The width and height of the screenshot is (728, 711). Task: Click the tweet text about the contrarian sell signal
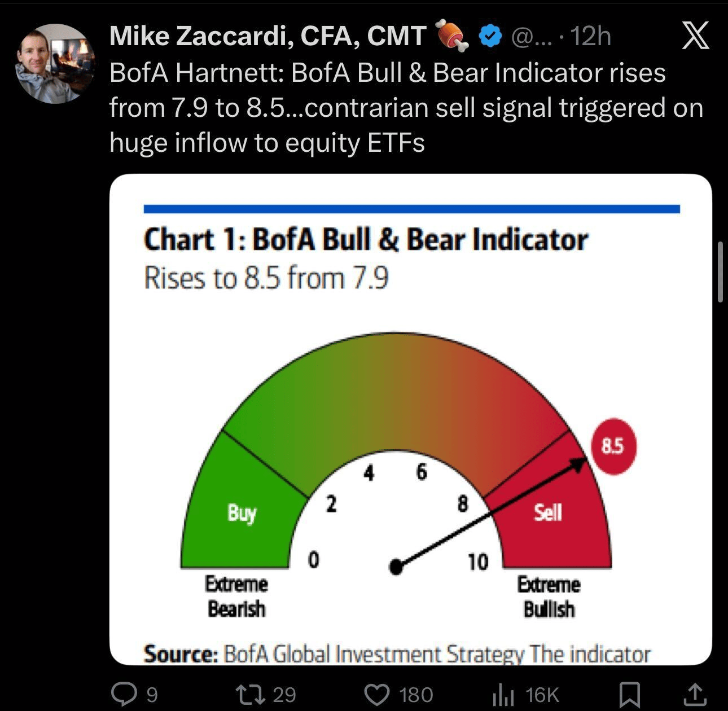(x=405, y=107)
